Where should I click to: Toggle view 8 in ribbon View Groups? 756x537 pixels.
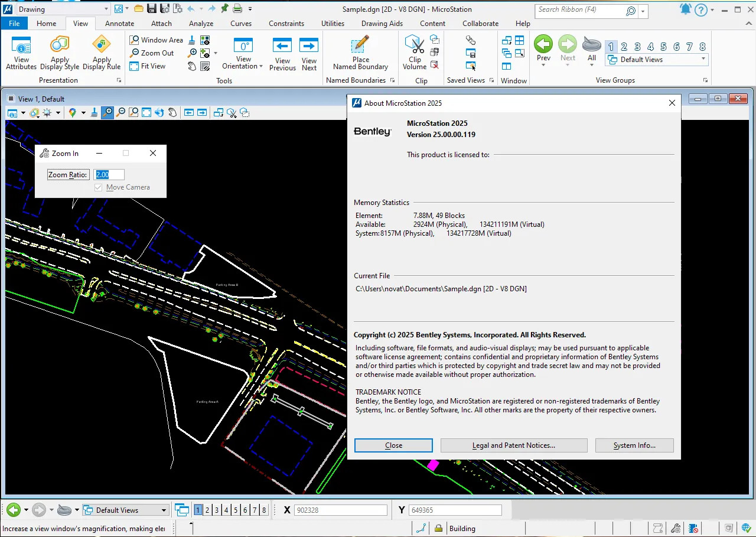tap(702, 47)
